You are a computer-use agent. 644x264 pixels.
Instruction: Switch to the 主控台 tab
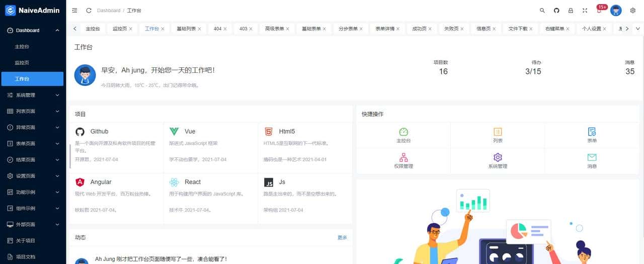[x=93, y=29]
